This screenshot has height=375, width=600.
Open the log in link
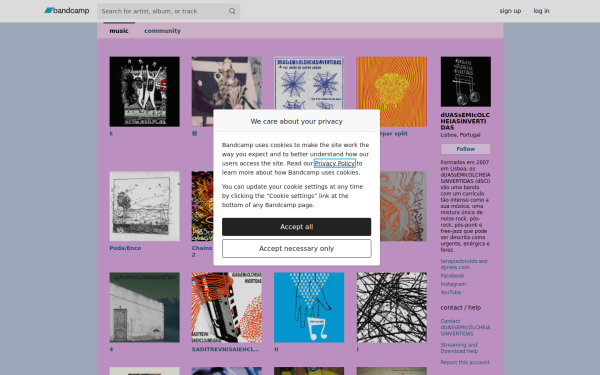(x=541, y=11)
